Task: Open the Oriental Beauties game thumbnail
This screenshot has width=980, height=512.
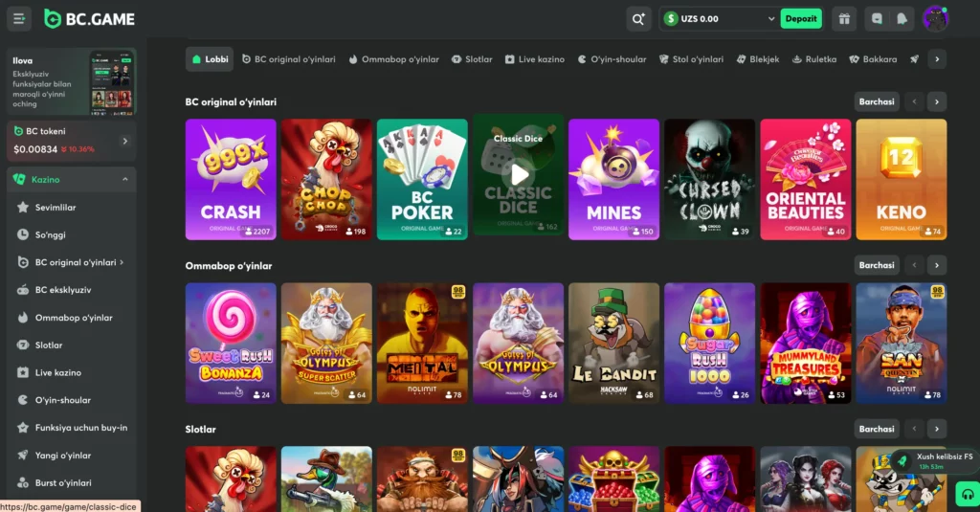Action: (x=806, y=179)
